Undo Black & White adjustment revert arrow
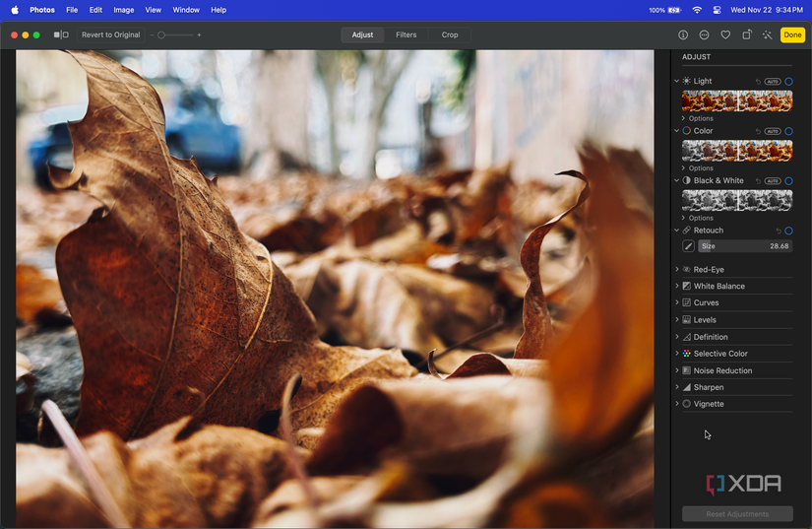This screenshot has width=812, height=529. 758,181
